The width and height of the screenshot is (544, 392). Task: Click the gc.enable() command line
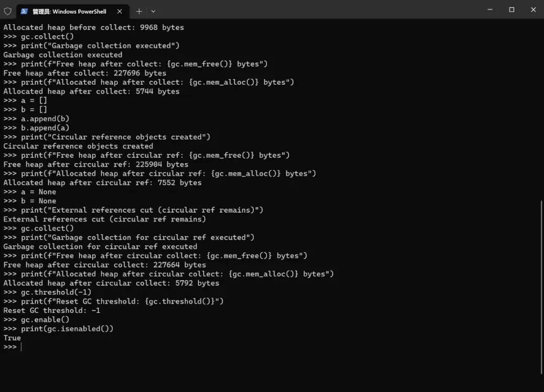tap(45, 319)
